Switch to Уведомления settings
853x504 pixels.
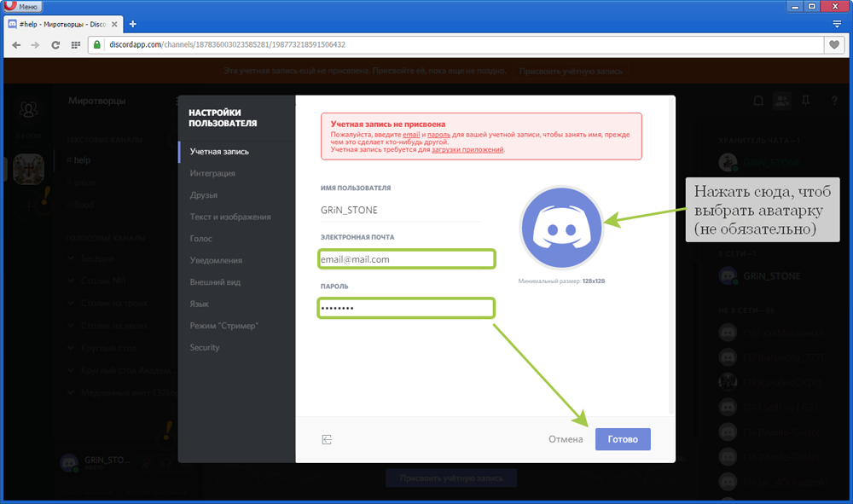(236, 260)
